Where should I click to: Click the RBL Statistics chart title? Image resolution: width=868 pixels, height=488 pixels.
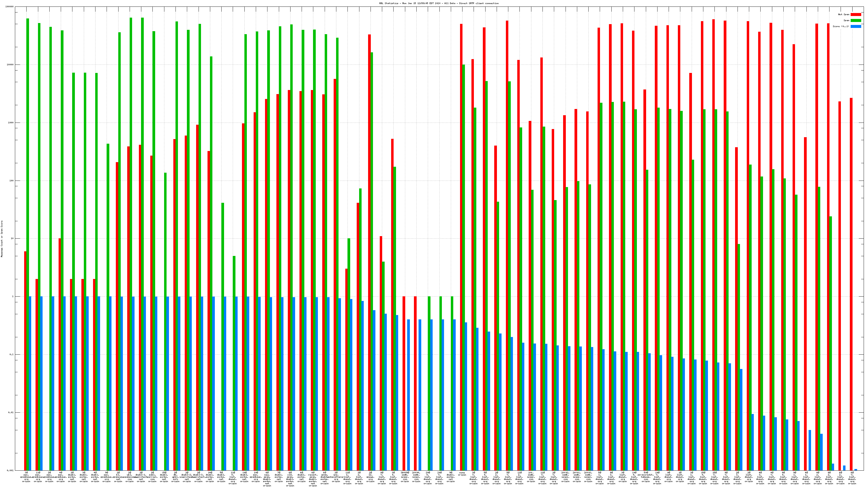(x=439, y=3)
